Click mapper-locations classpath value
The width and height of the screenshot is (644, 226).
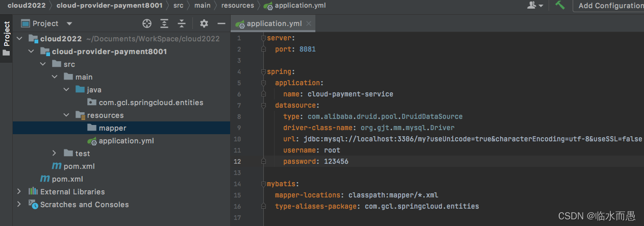[x=393, y=195]
